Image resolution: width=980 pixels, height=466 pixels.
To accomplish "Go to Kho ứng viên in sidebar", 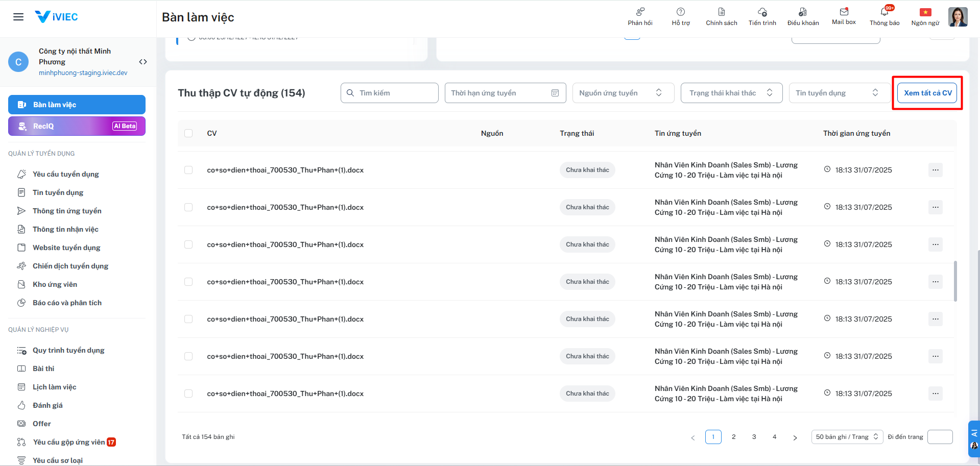I will 55,284.
